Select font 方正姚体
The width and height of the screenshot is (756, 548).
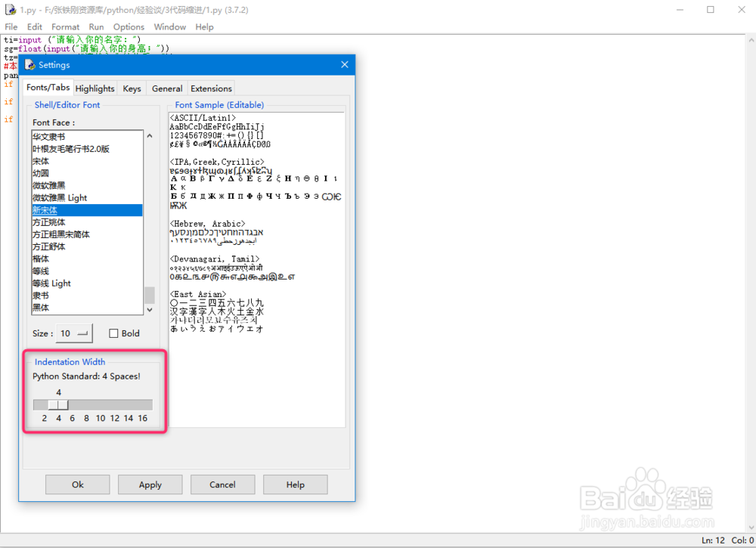87,222
